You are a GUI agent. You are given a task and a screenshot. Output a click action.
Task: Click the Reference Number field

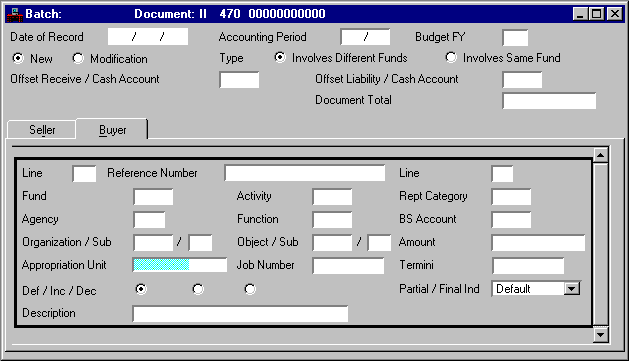tap(305, 173)
